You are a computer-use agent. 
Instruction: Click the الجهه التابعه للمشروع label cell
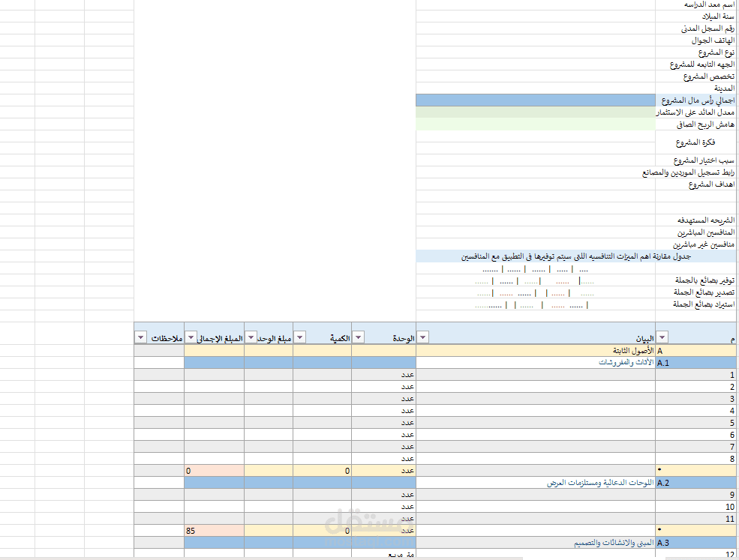click(x=695, y=64)
